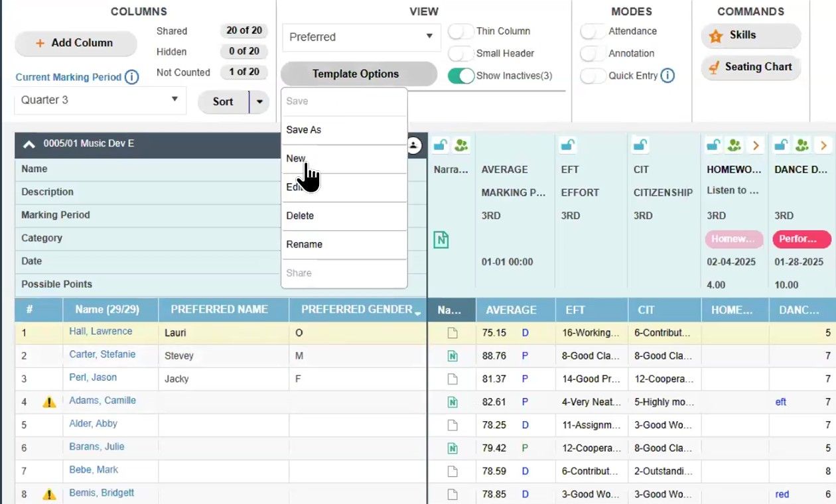Click the pink Performance category badge
The image size is (836, 504).
click(801, 239)
